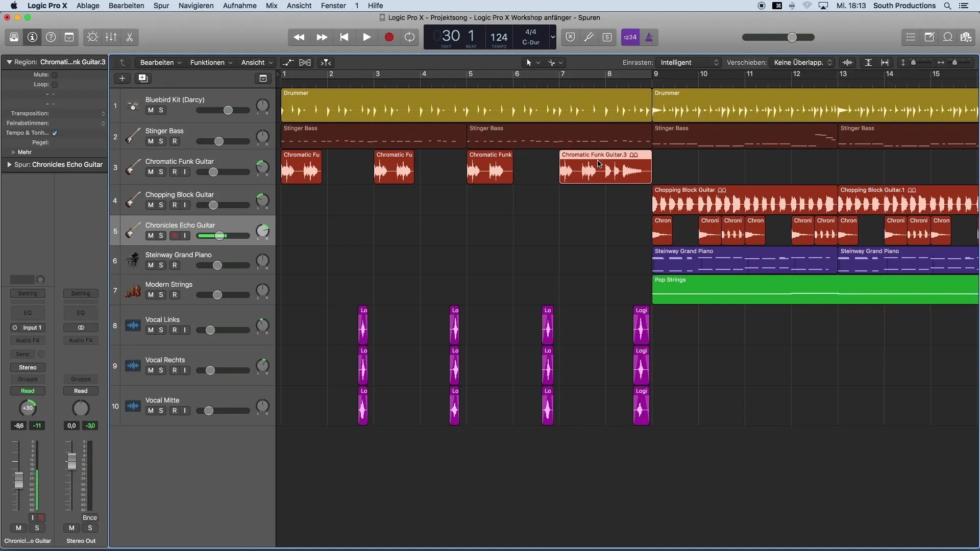Click the waveform zoom button

847,62
